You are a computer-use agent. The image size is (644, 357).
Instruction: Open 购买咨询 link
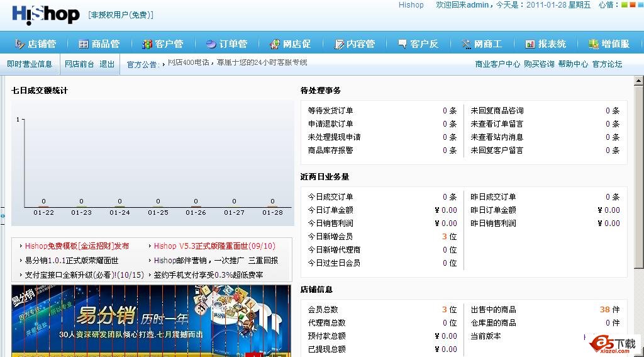539,64
